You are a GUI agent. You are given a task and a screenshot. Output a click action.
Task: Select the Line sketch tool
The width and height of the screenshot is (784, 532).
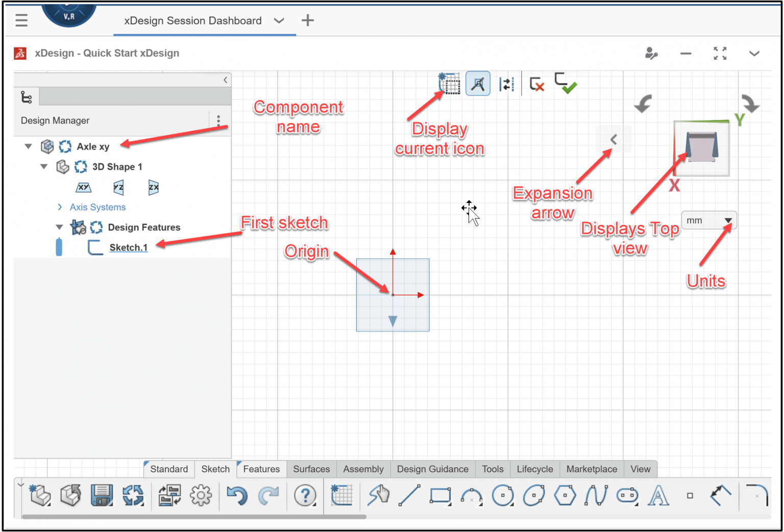[410, 495]
